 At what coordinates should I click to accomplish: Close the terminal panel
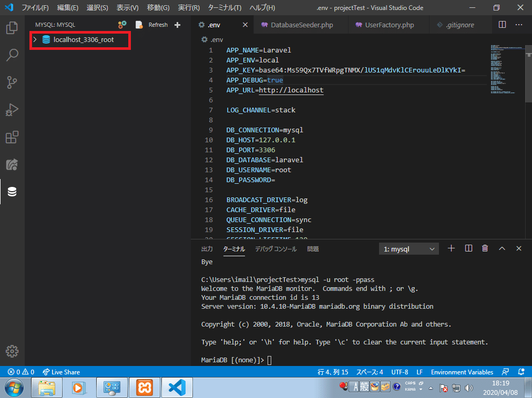(519, 248)
